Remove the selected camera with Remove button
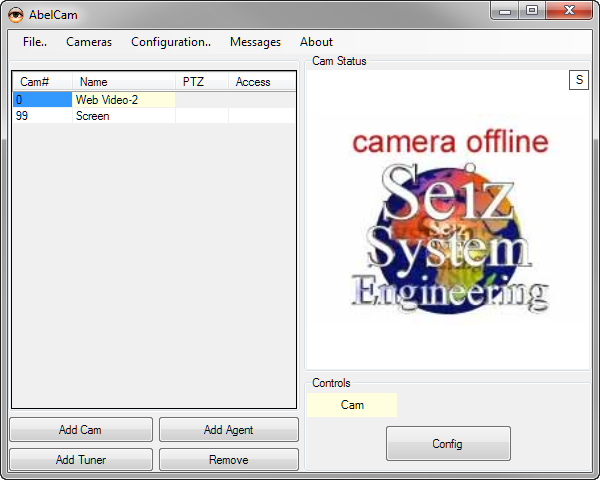 pyautogui.click(x=228, y=459)
